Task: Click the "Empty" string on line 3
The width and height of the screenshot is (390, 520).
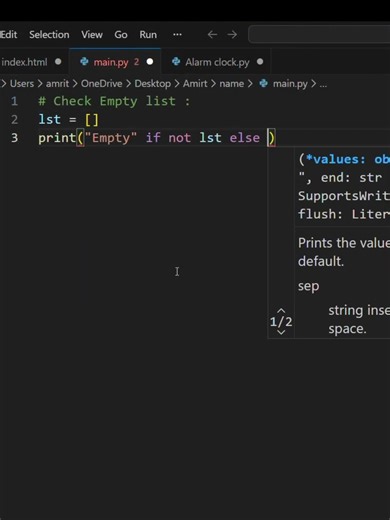Action: tap(111, 138)
